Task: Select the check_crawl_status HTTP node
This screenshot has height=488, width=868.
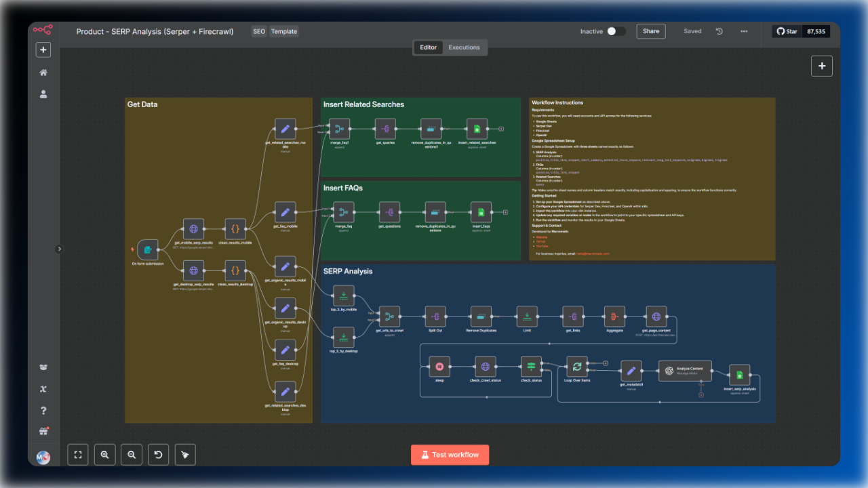Action: click(486, 367)
